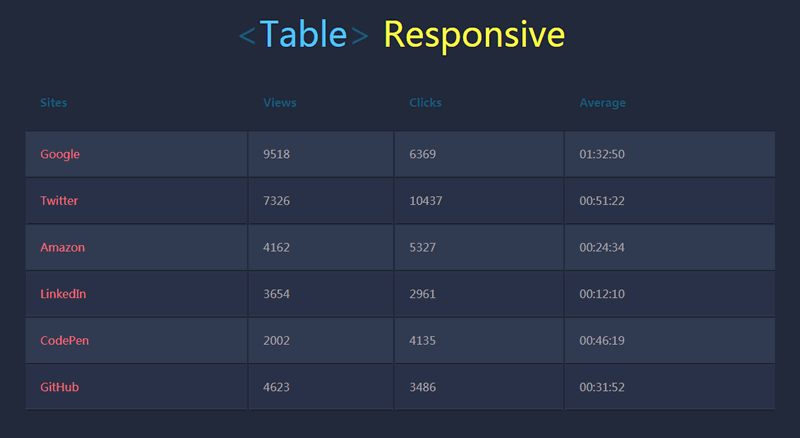Select the GitHub clicks value 3486

422,387
